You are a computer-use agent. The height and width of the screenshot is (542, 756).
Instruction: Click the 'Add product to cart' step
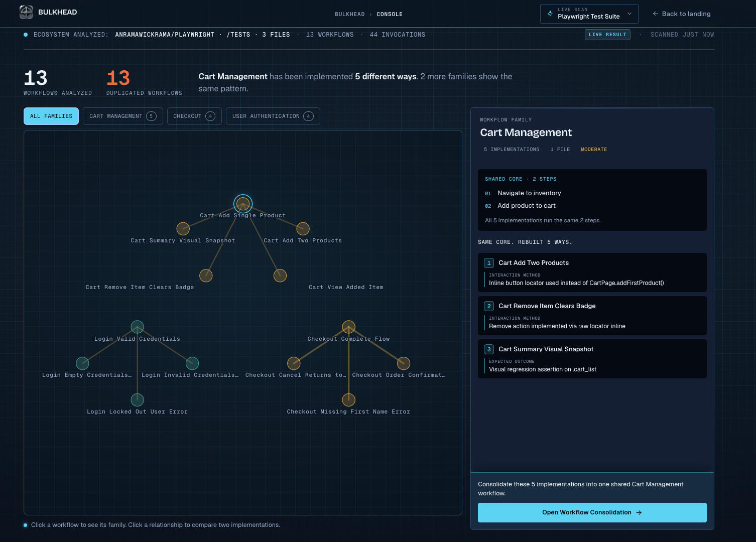tap(526, 206)
